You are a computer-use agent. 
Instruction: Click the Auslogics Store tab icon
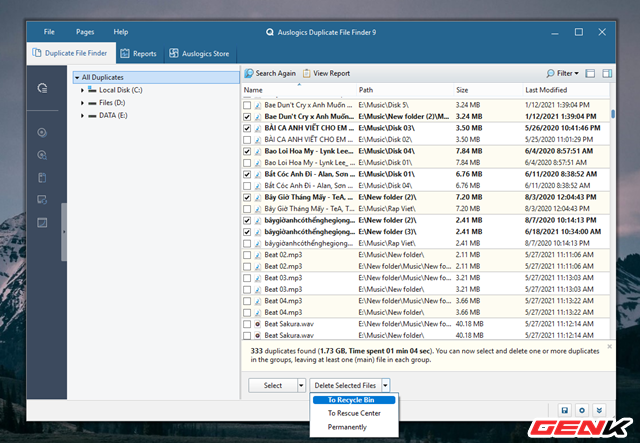[x=174, y=53]
